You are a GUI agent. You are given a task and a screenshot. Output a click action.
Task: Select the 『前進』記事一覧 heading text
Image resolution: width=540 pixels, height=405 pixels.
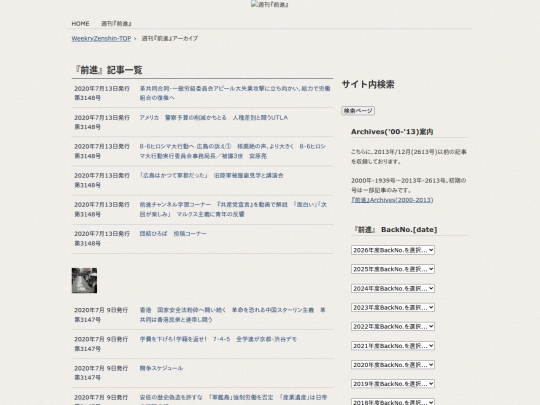[x=108, y=70]
